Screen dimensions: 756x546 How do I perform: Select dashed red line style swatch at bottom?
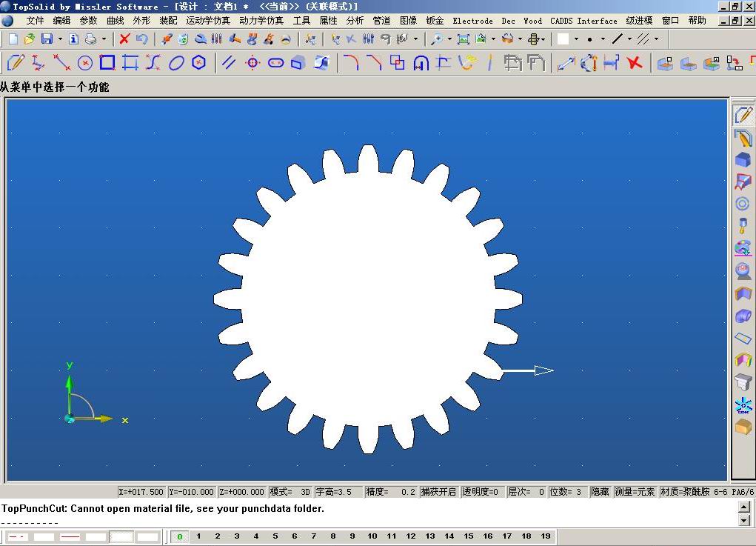click(18, 537)
